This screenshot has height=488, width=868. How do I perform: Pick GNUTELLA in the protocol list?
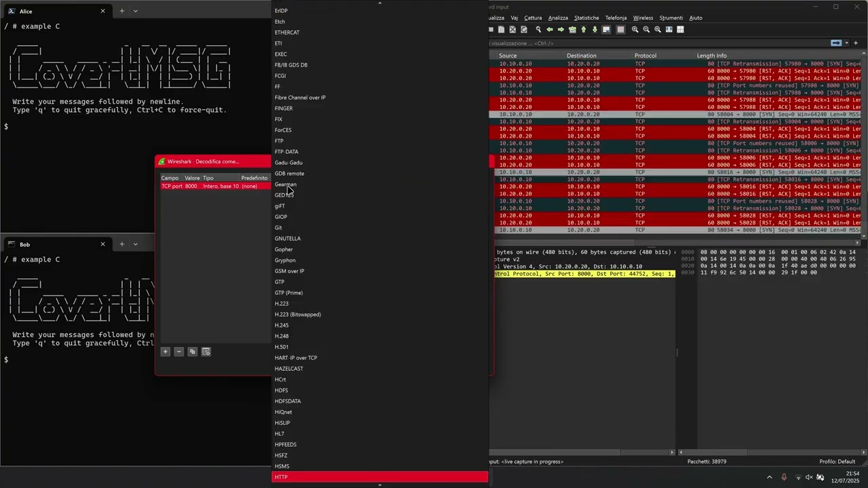380,239
